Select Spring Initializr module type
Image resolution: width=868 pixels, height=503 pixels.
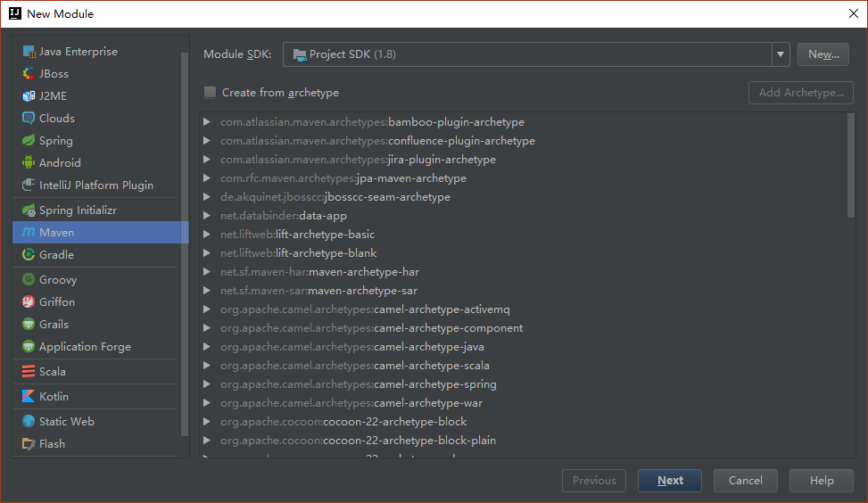tap(97, 210)
